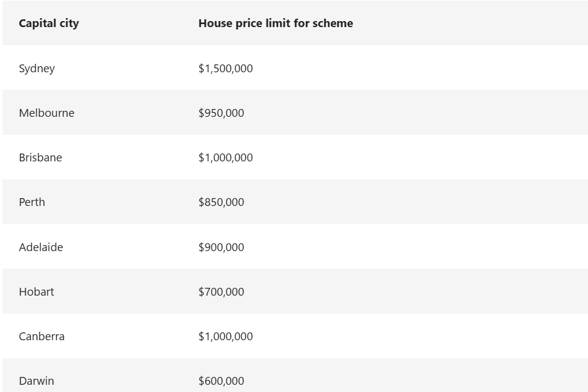Click the word "scheme" in the header
This screenshot has width=588, height=392.
[x=333, y=23]
